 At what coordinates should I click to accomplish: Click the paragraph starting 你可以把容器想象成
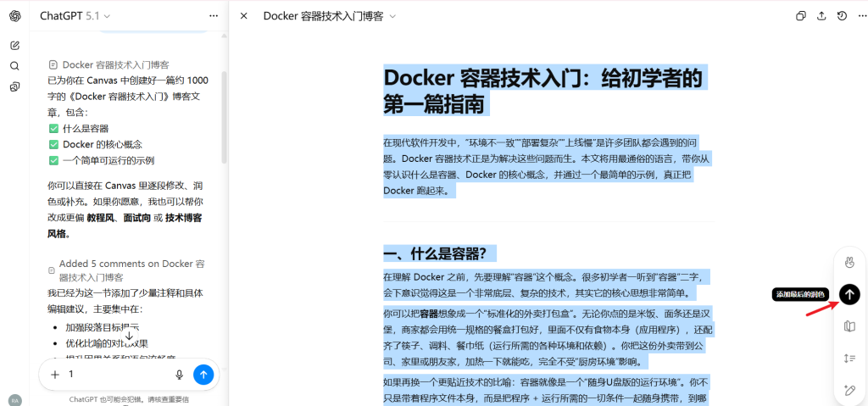pos(548,338)
